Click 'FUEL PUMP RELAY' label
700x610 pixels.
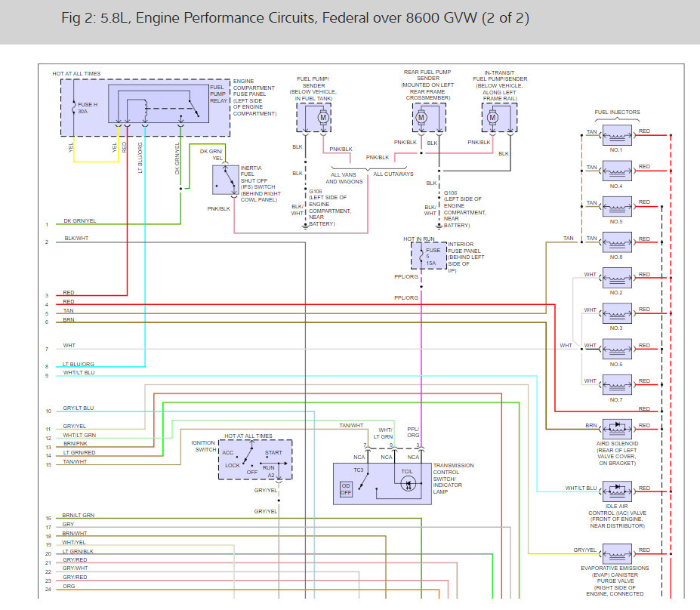(x=219, y=94)
